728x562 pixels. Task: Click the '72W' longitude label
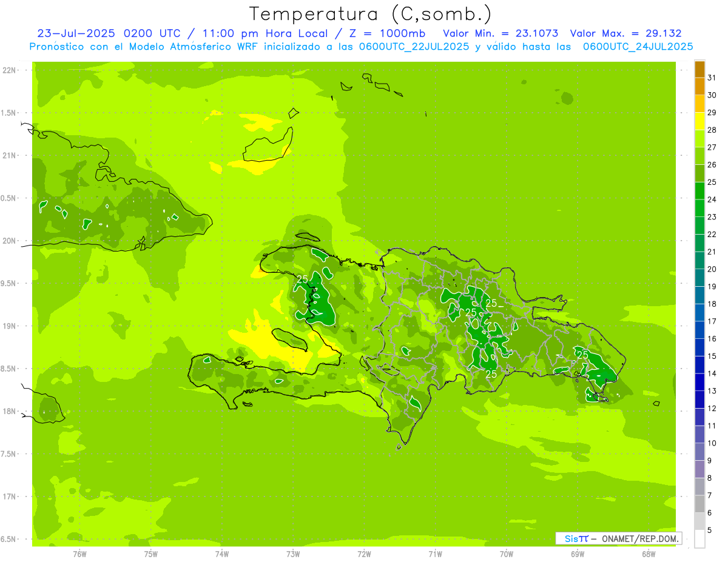coord(364,554)
